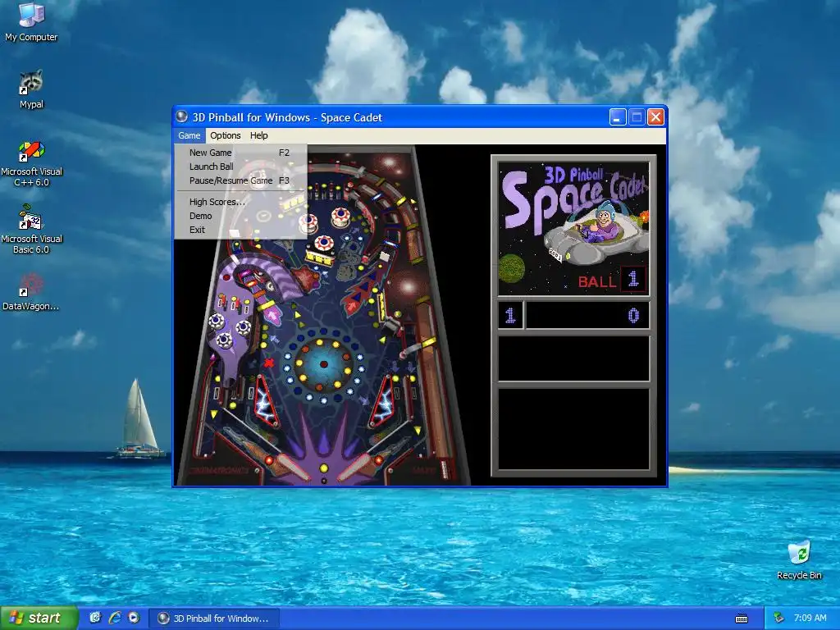Select the Recycle Bin icon

point(799,559)
